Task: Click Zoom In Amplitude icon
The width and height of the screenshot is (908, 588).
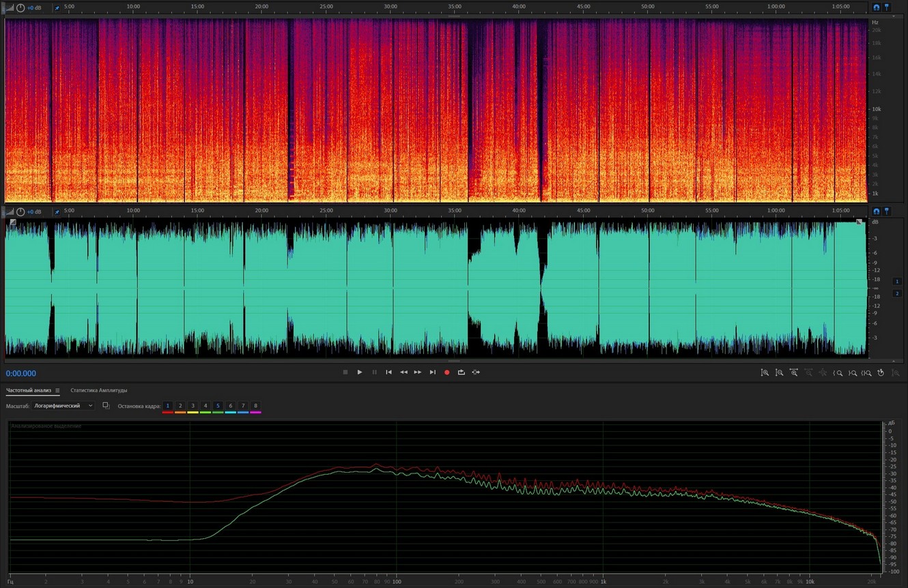Action: tap(765, 373)
